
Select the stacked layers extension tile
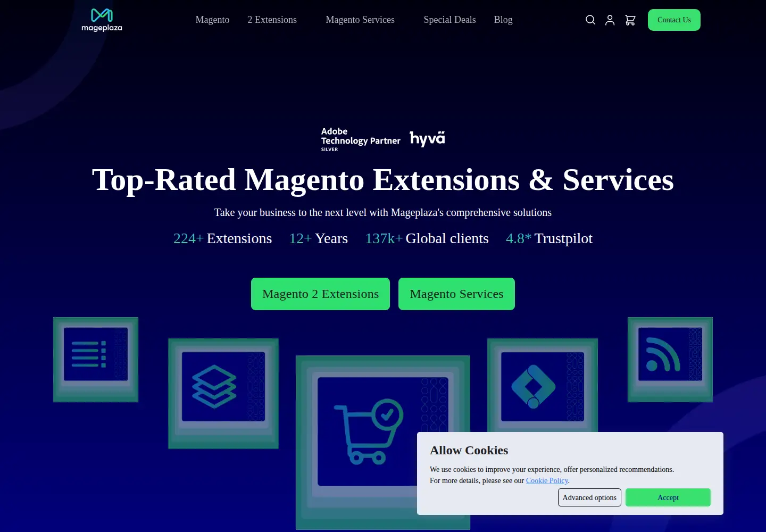pos(223,394)
